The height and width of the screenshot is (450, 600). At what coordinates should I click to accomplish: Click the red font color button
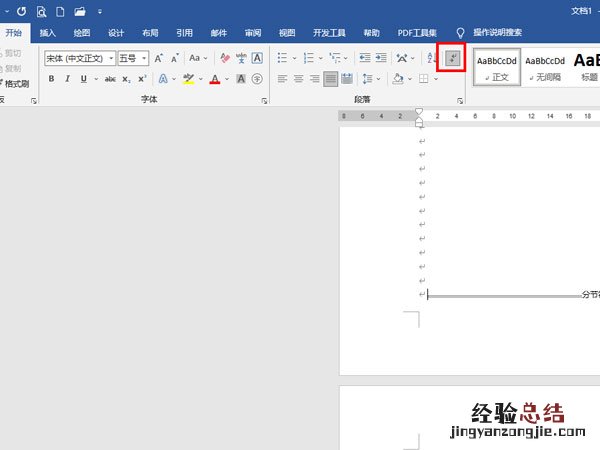coord(214,79)
